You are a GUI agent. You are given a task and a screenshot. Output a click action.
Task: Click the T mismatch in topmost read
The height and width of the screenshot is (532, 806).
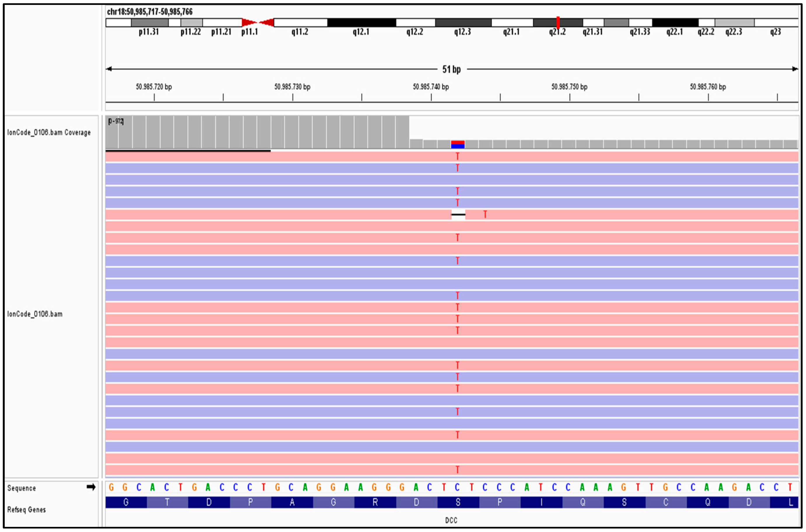click(x=457, y=156)
